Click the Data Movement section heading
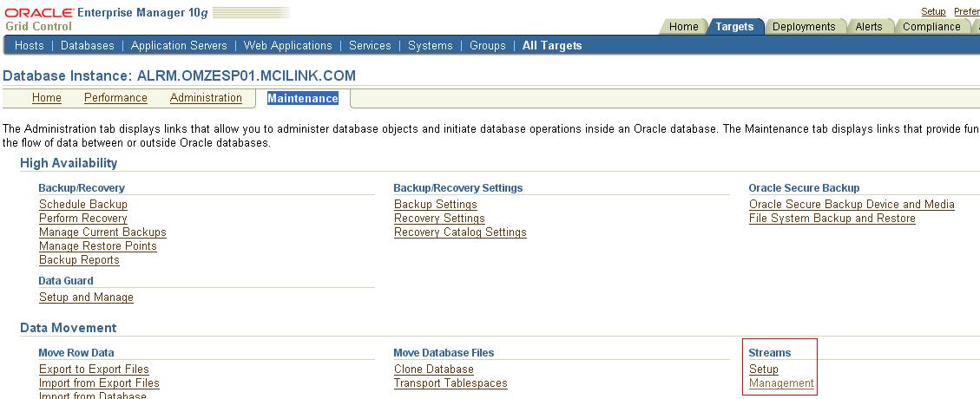 (x=68, y=328)
